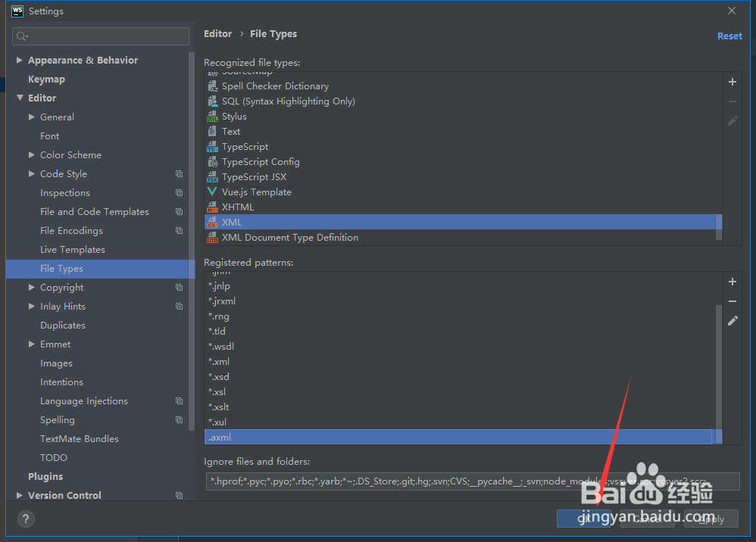Click the Editor breadcrumb link
The image size is (756, 542).
click(x=218, y=33)
